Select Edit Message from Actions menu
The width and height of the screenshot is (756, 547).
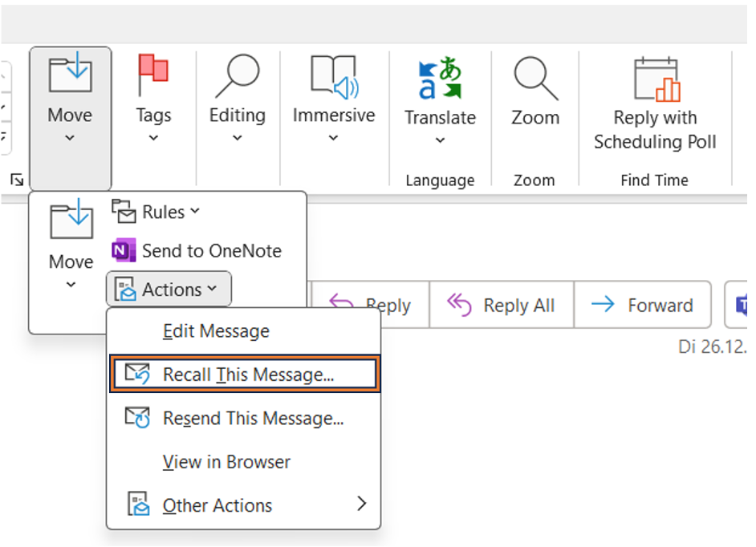[x=216, y=331]
